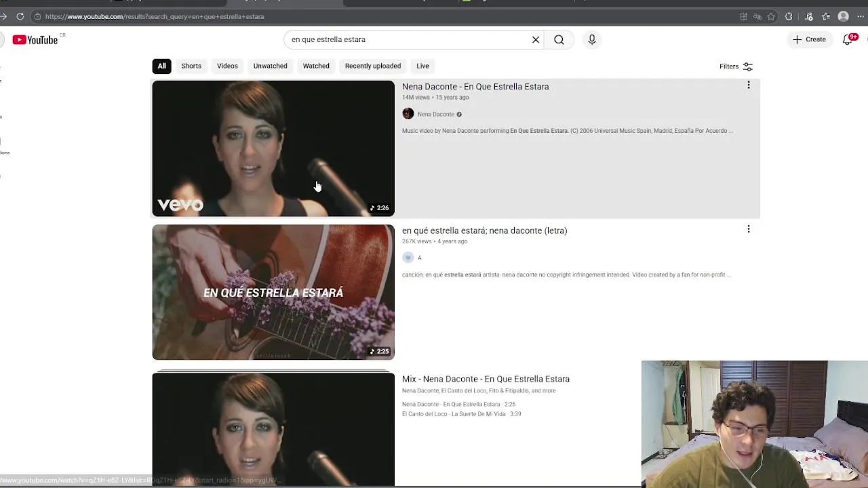The image size is (868, 488).
Task: Select the All filter chip
Action: click(x=161, y=66)
